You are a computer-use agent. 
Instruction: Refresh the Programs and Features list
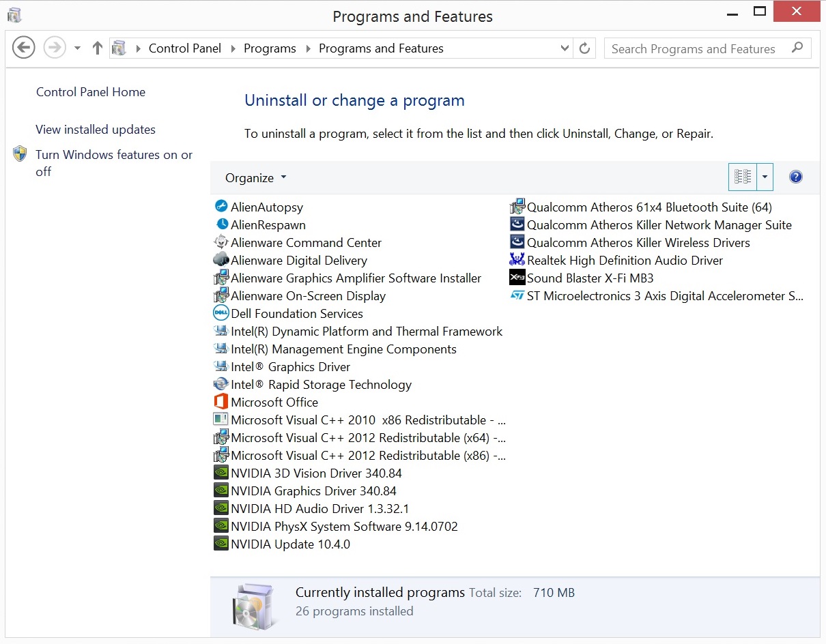pyautogui.click(x=584, y=48)
